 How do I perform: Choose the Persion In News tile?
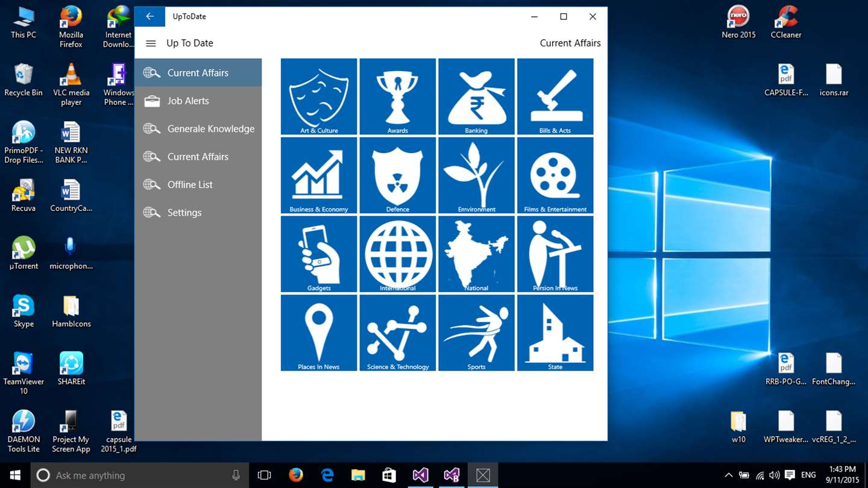[555, 254]
